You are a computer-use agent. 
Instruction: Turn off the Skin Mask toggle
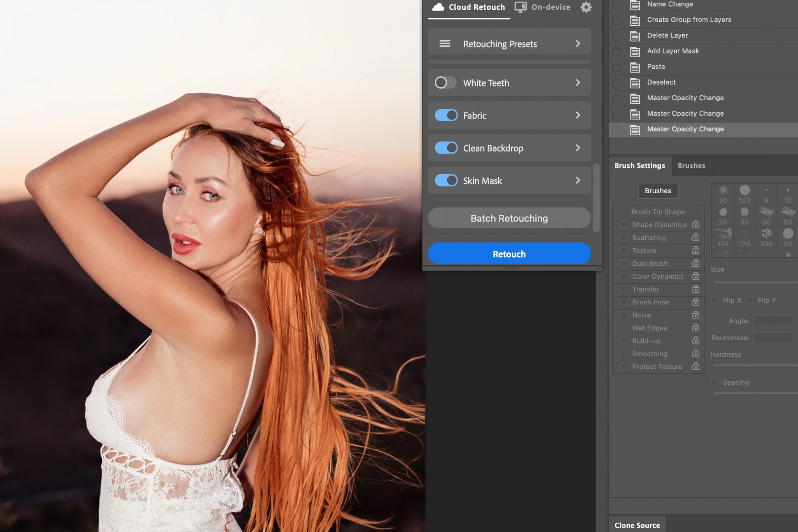tap(446, 180)
